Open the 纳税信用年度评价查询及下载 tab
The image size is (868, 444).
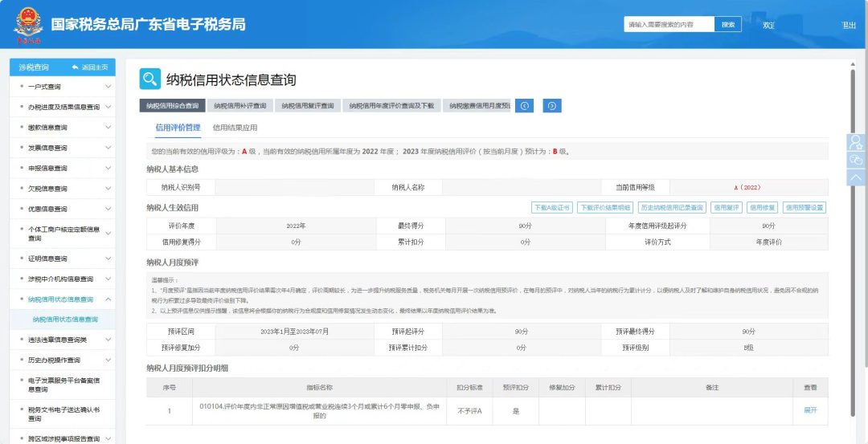(x=391, y=106)
